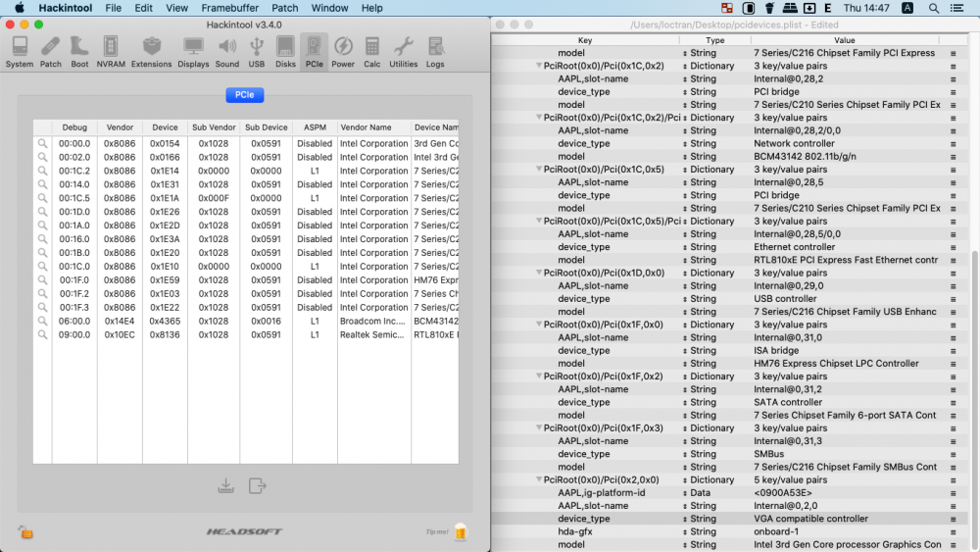Select VGA compatible controller value

pyautogui.click(x=810, y=519)
